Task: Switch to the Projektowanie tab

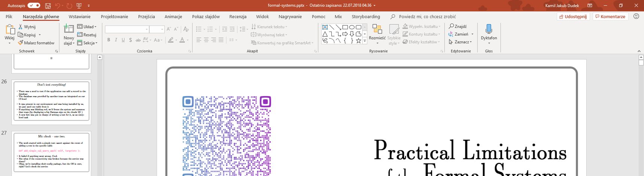Action: pyautogui.click(x=114, y=17)
